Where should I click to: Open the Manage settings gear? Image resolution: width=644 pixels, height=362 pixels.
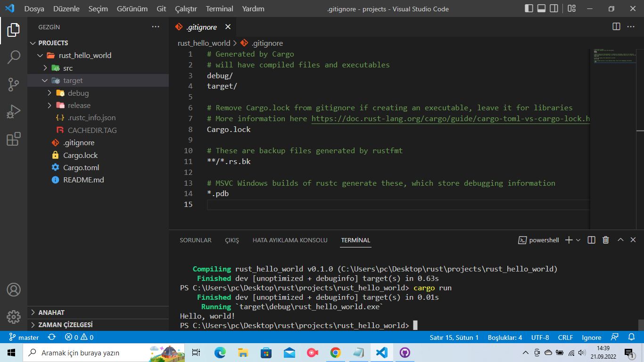(14, 317)
